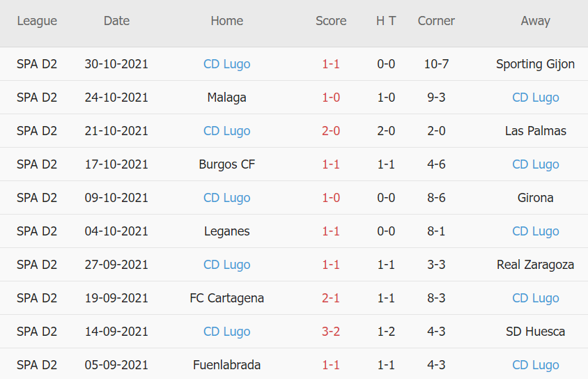Click the Corner column header
588x379 pixels.
pyautogui.click(x=436, y=21)
